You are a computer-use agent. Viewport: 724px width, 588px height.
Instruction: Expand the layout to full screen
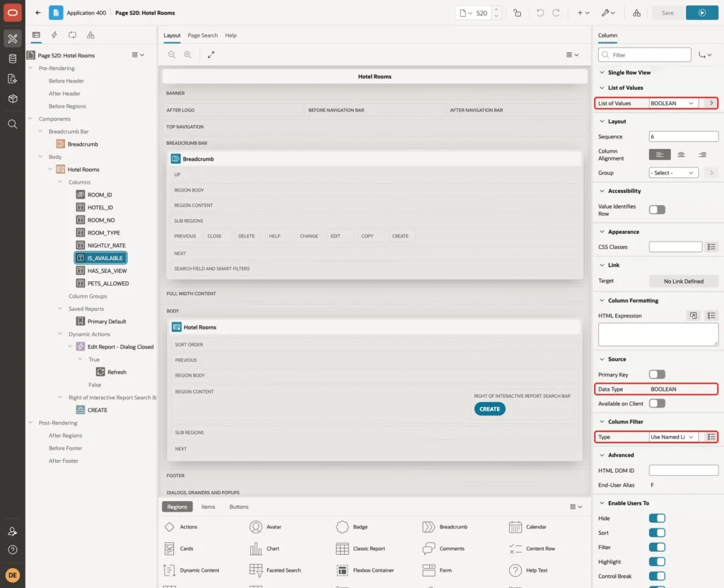coord(211,54)
